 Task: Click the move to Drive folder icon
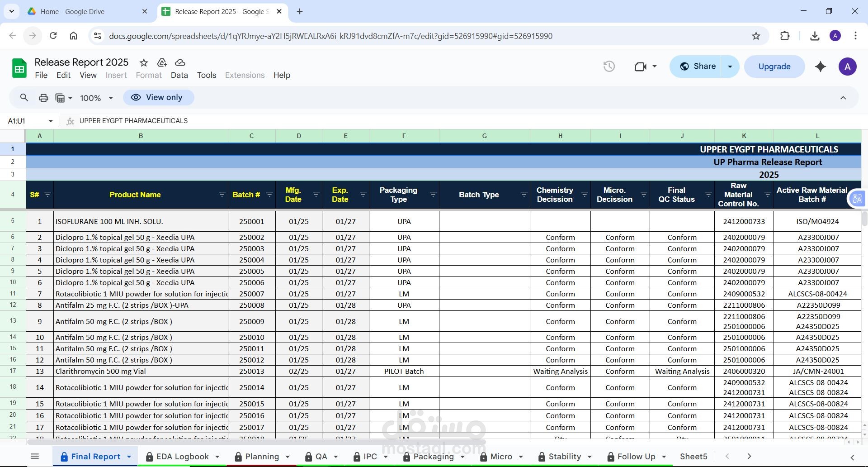tap(162, 62)
